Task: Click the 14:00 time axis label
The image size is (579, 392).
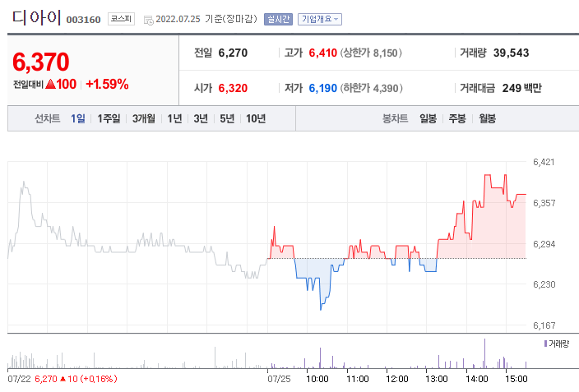Action: pos(477,379)
